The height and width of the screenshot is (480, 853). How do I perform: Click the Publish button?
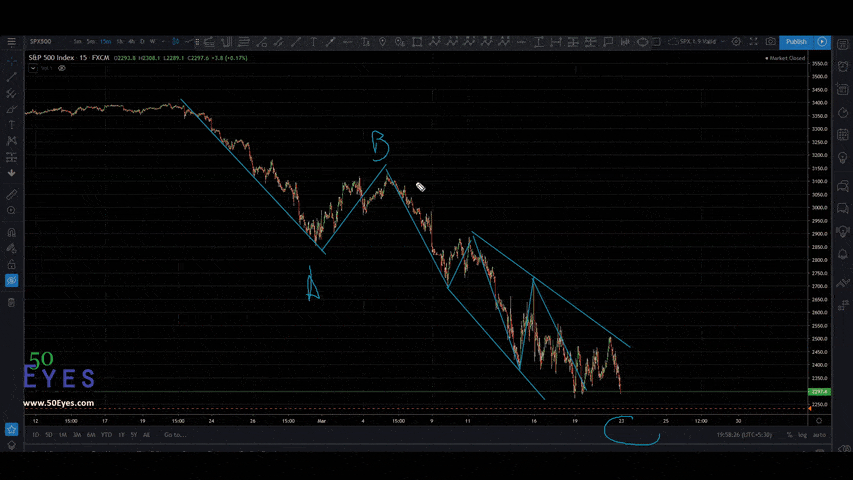click(796, 42)
